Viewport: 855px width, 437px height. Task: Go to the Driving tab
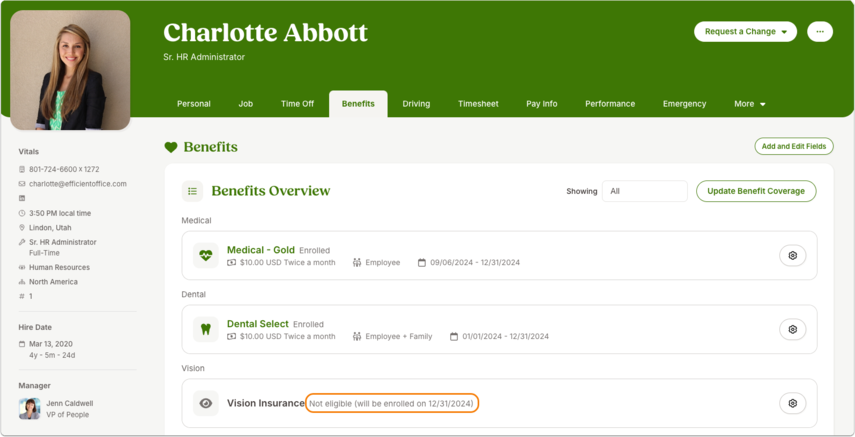coord(416,104)
